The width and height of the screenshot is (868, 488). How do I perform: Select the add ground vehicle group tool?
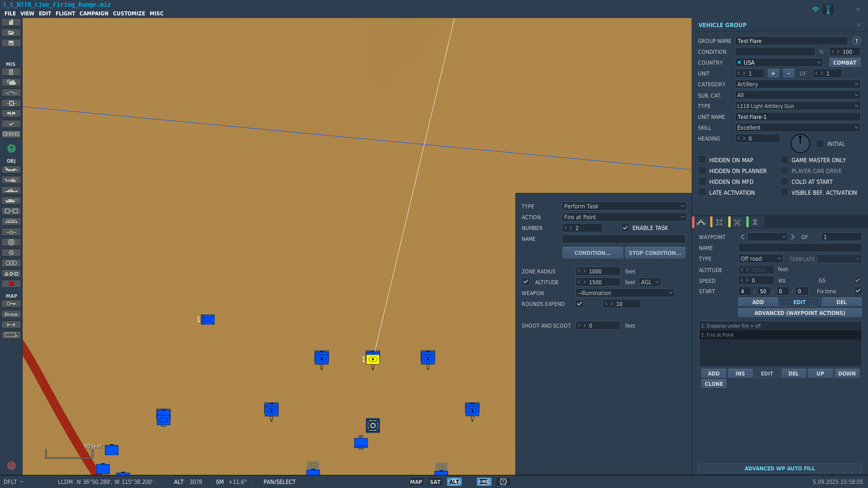click(x=11, y=201)
